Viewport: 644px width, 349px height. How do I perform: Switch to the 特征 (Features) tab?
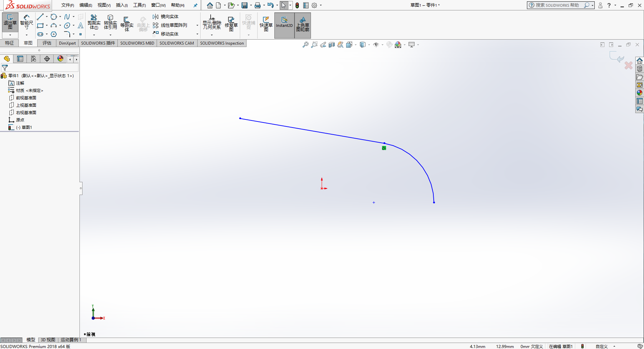9,43
